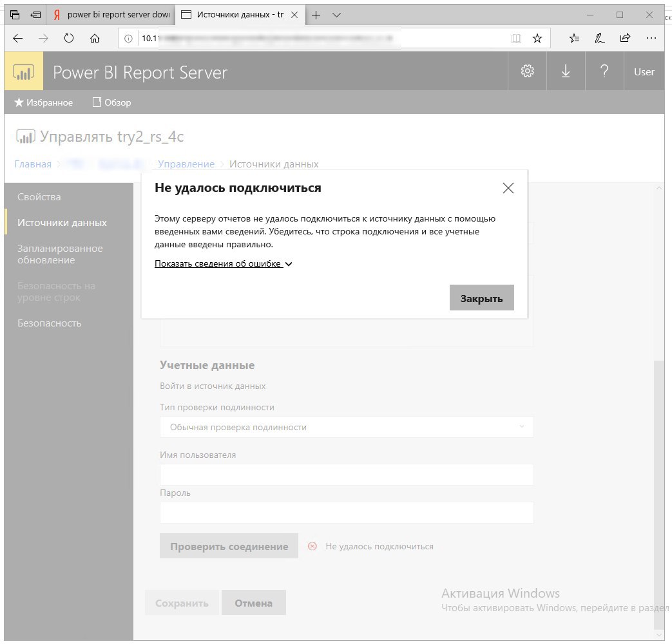672x644 pixels.
Task: Open the help question mark menu
Action: click(x=604, y=71)
